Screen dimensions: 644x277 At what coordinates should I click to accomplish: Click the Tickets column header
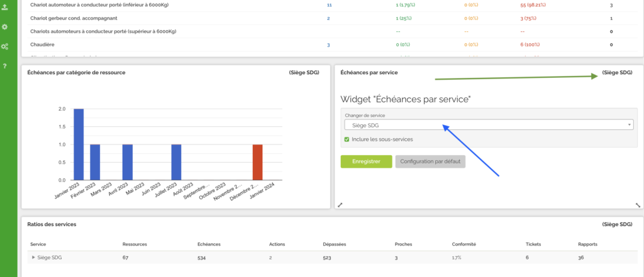533,244
